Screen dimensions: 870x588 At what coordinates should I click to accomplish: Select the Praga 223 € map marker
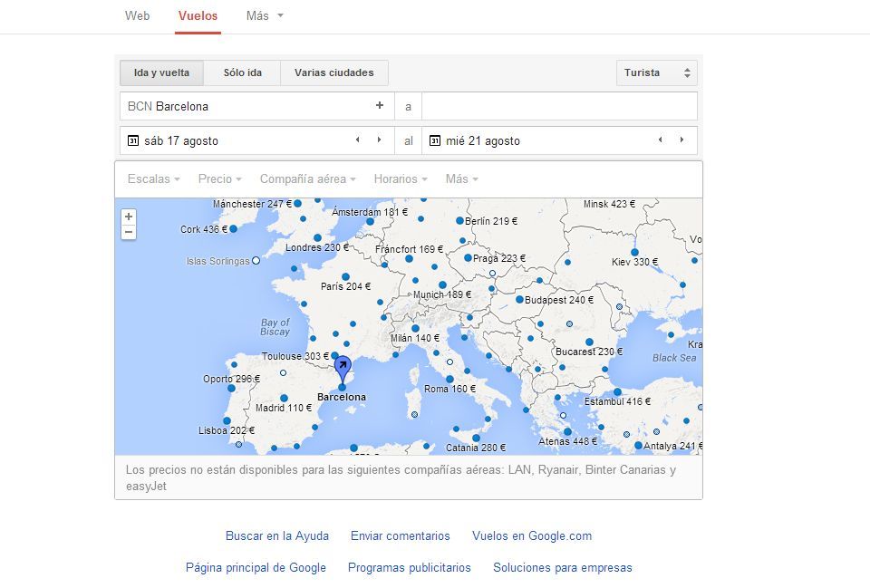468,258
